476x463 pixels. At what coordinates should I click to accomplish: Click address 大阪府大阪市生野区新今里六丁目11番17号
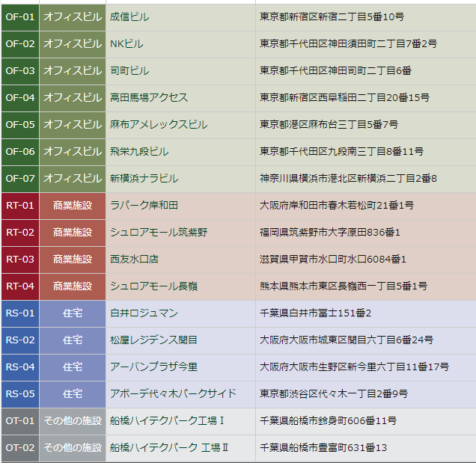[x=354, y=367]
